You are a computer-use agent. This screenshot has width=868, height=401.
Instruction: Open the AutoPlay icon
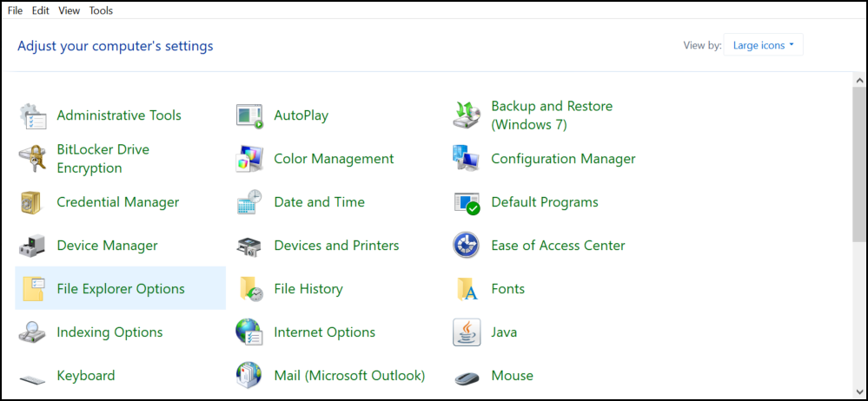(249, 115)
